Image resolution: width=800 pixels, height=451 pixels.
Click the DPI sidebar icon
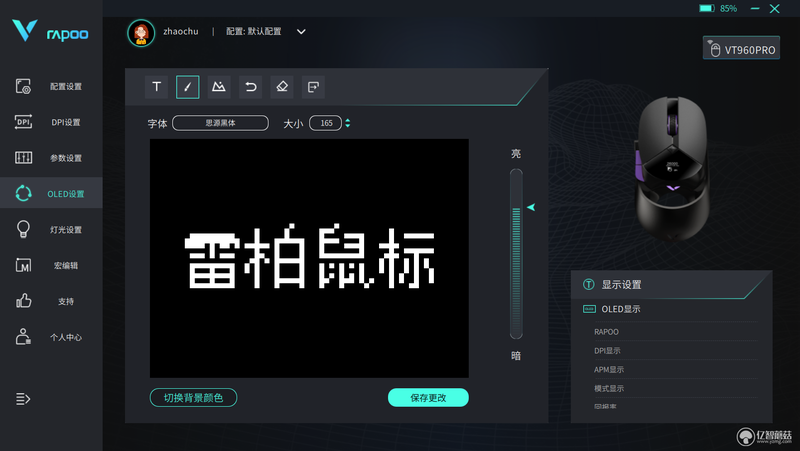click(23, 122)
